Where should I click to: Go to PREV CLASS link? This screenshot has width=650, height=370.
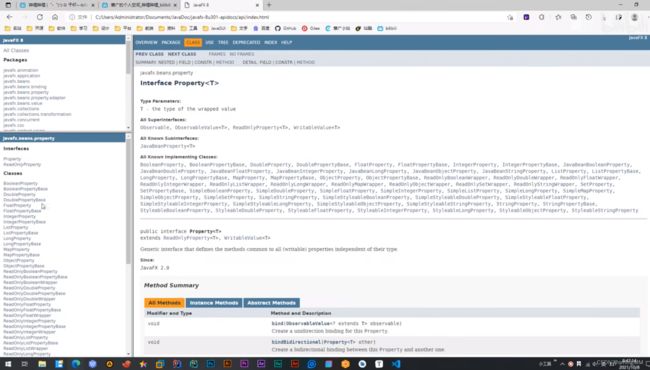[x=150, y=54]
